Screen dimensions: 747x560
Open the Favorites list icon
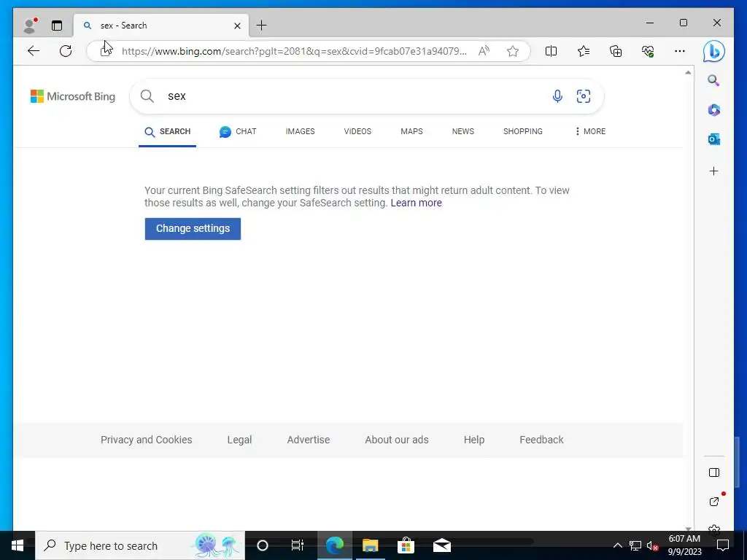pyautogui.click(x=583, y=51)
